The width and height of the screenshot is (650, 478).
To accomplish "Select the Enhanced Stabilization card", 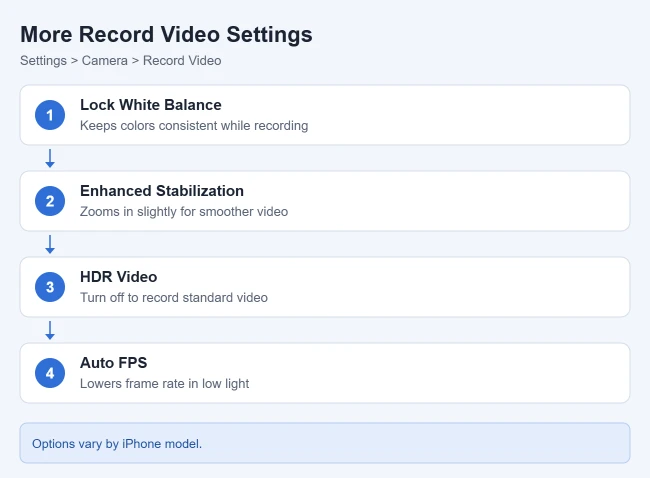I will tap(325, 201).
